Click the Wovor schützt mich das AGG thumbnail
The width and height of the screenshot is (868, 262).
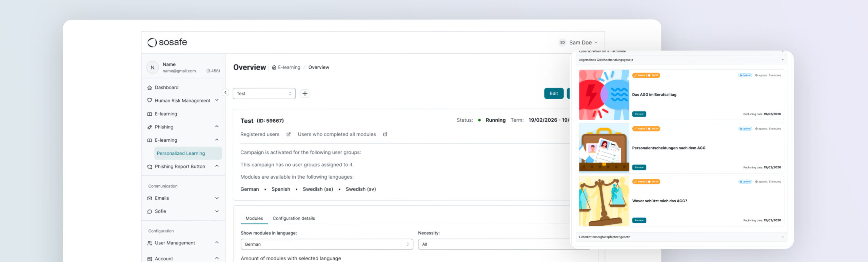(x=604, y=201)
